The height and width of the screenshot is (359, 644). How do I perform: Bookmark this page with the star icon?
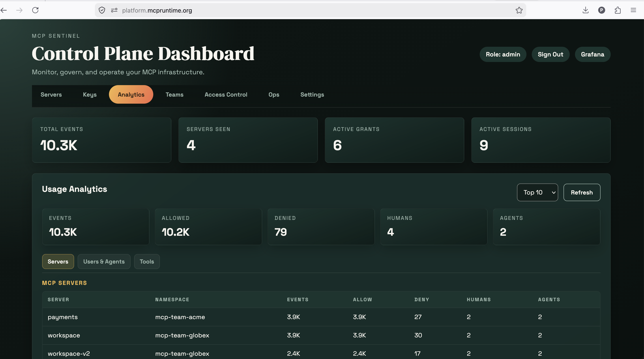[519, 10]
